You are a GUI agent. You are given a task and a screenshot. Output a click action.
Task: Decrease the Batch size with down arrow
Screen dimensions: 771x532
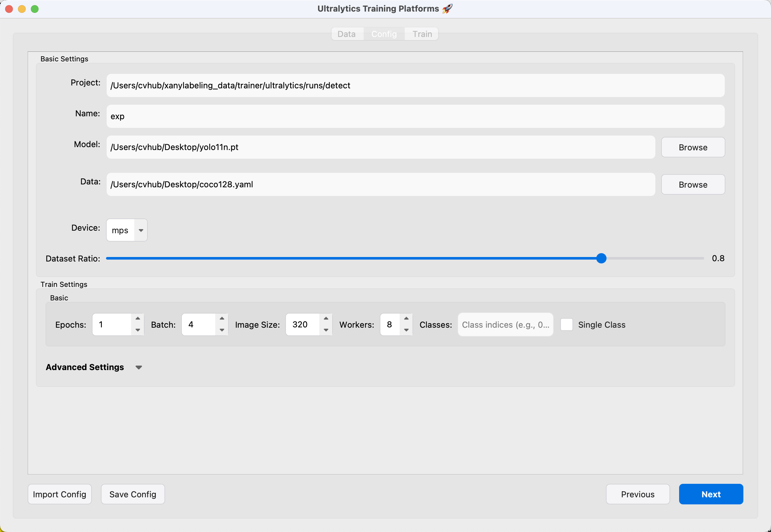point(222,330)
